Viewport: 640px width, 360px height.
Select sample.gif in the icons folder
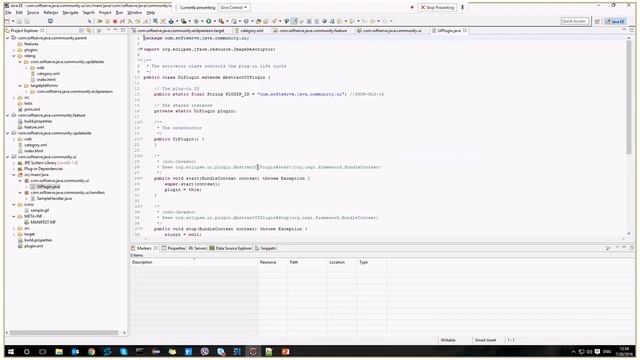[40, 211]
